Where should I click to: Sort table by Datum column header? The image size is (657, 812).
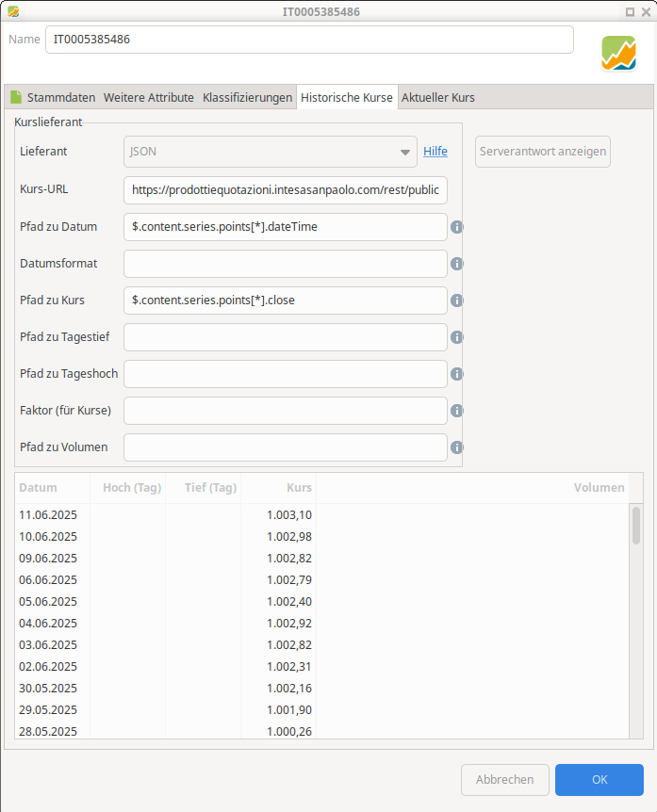coord(52,488)
